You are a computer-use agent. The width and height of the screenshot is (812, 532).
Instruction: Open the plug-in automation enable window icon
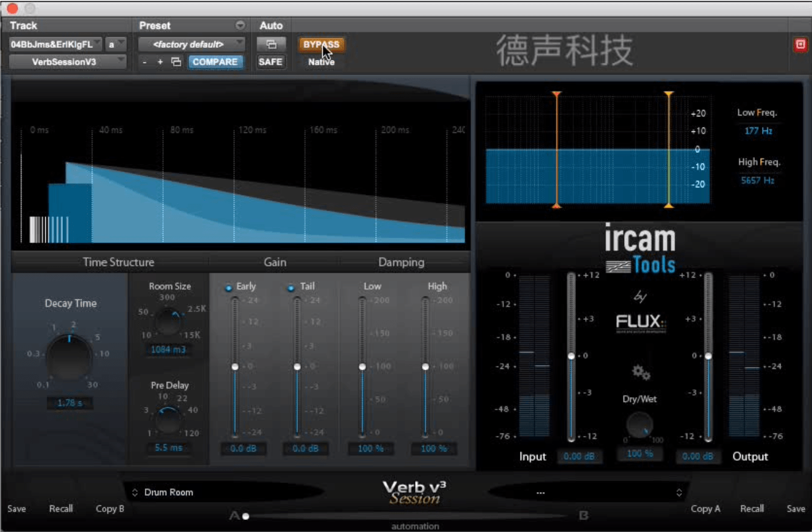click(271, 44)
